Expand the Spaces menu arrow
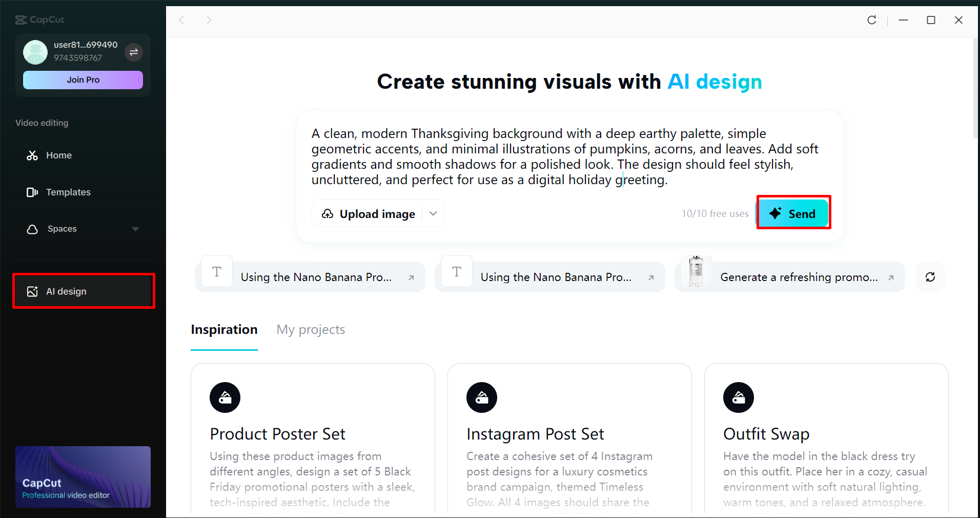 pyautogui.click(x=135, y=229)
